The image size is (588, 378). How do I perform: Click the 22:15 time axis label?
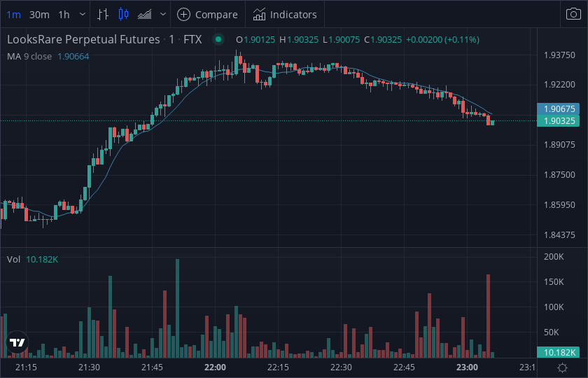click(279, 367)
